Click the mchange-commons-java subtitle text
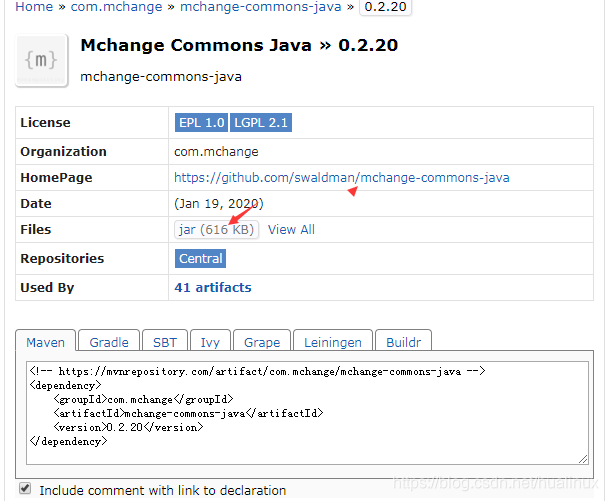The height and width of the screenshot is (501, 608). [x=161, y=77]
